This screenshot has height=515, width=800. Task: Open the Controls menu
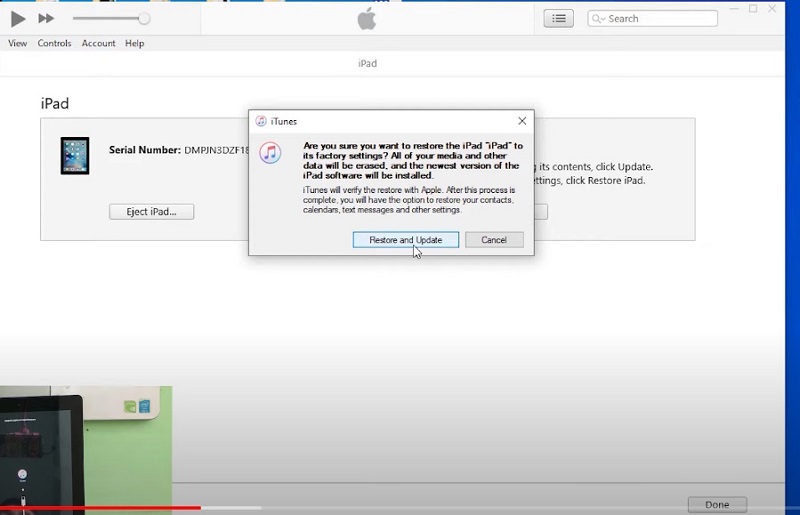click(x=54, y=43)
